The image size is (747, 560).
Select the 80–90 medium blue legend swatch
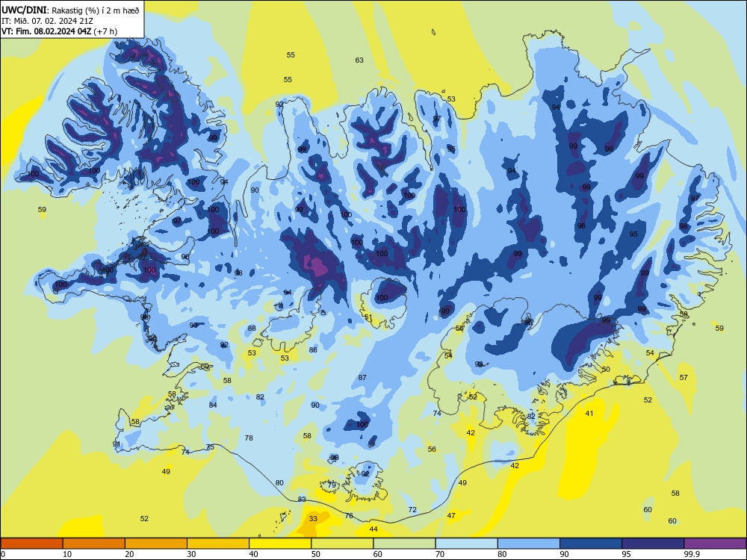pyautogui.click(x=529, y=544)
